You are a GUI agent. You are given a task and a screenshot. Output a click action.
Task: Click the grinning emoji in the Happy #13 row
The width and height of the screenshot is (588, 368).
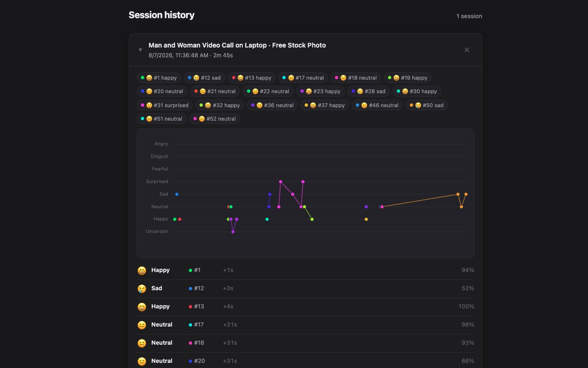[142, 307]
